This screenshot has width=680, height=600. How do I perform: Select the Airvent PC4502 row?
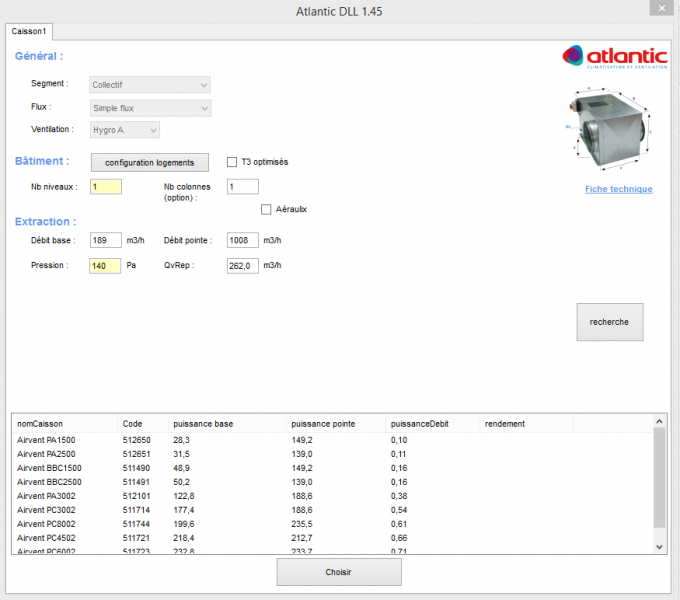click(x=332, y=538)
